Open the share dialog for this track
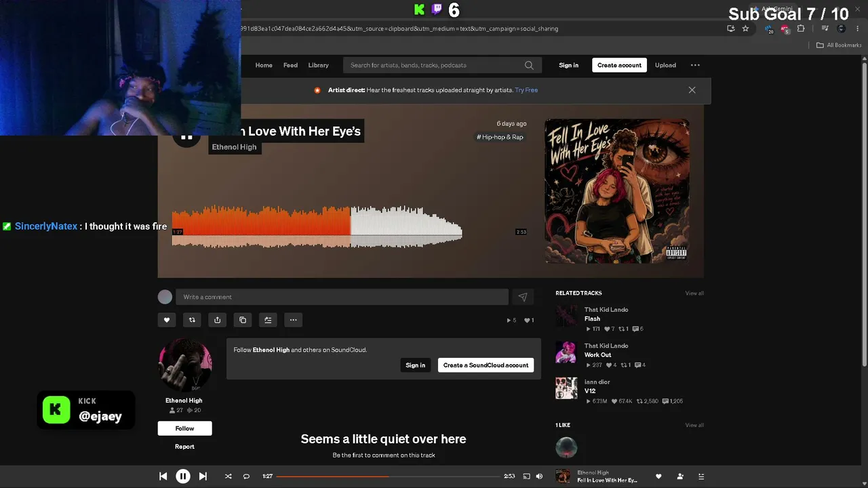This screenshot has height=488, width=868. pos(217,320)
